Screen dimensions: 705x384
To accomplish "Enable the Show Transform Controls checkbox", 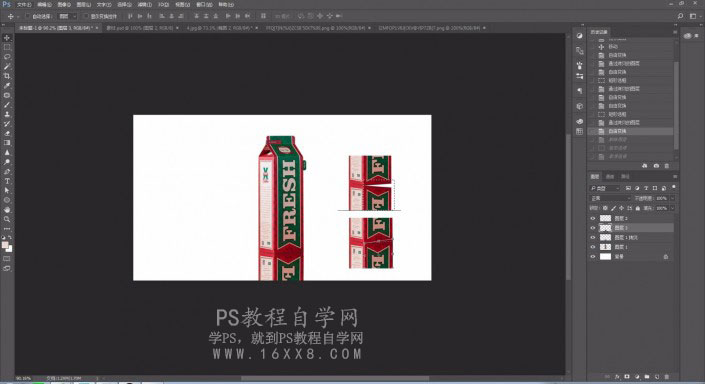I will coord(86,16).
